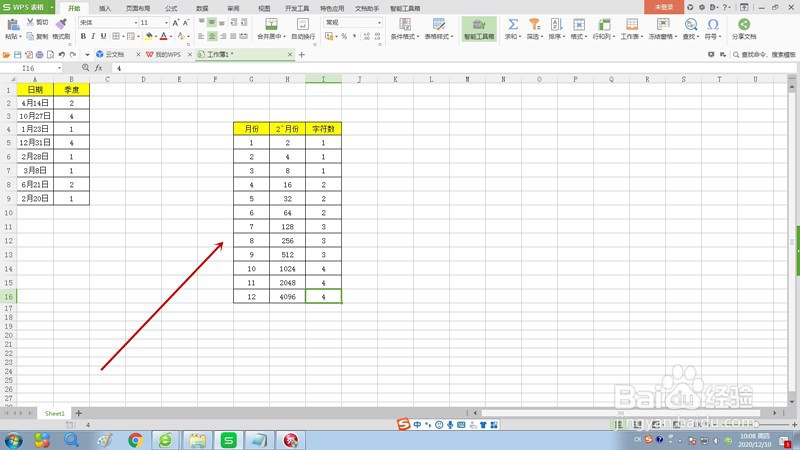Click Share Document (分享文档) green icon
Screen dimensions: 800x450
pyautogui.click(x=744, y=24)
